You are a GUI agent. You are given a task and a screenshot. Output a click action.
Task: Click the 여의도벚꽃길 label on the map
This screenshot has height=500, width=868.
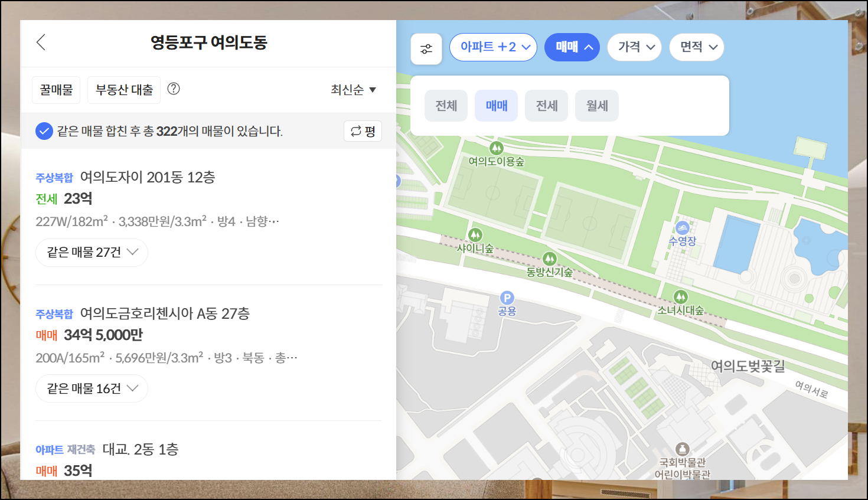click(x=748, y=366)
